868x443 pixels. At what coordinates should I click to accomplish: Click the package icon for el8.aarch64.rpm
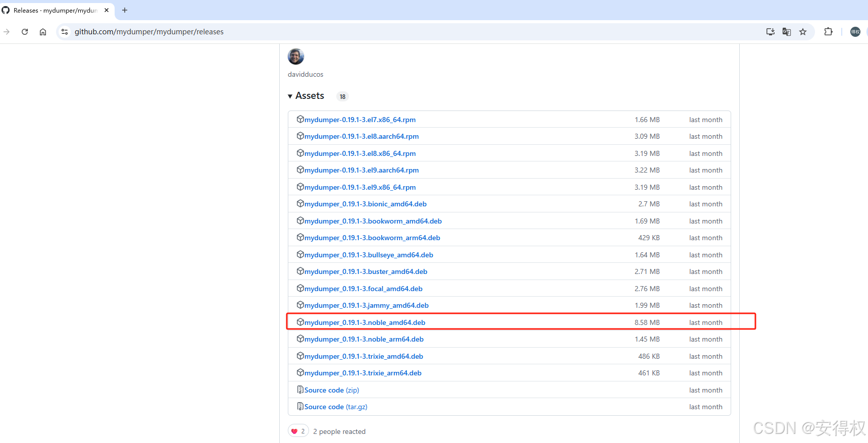(x=300, y=136)
